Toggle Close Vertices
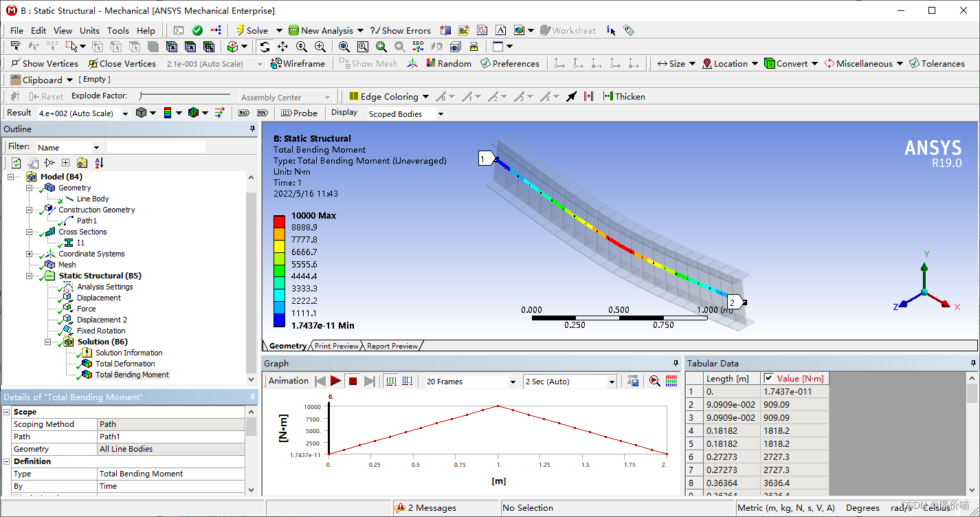 121,63
